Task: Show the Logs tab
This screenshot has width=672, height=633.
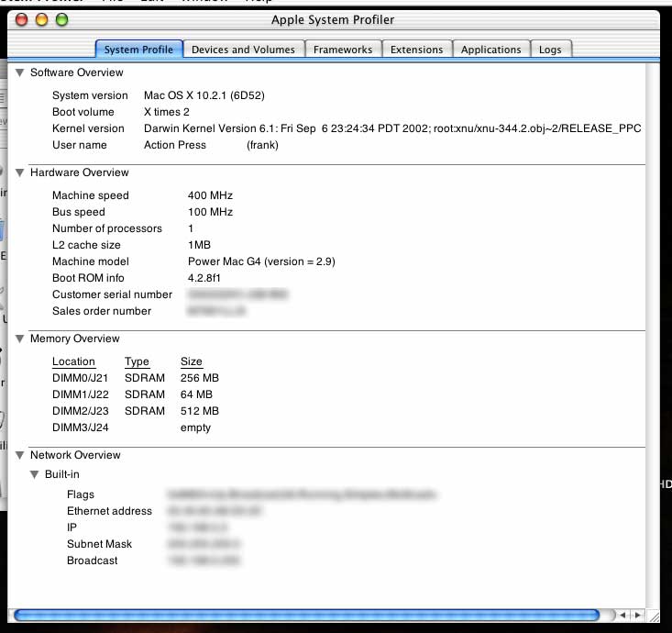Action: pyautogui.click(x=550, y=50)
